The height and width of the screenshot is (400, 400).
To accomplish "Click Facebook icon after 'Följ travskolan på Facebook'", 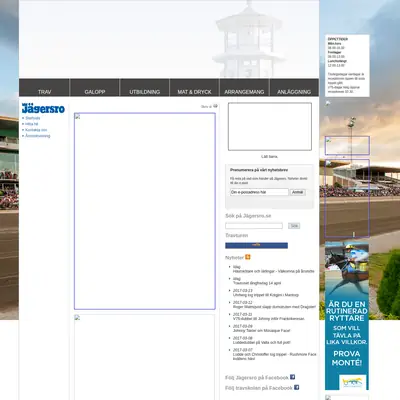I will [x=296, y=387].
